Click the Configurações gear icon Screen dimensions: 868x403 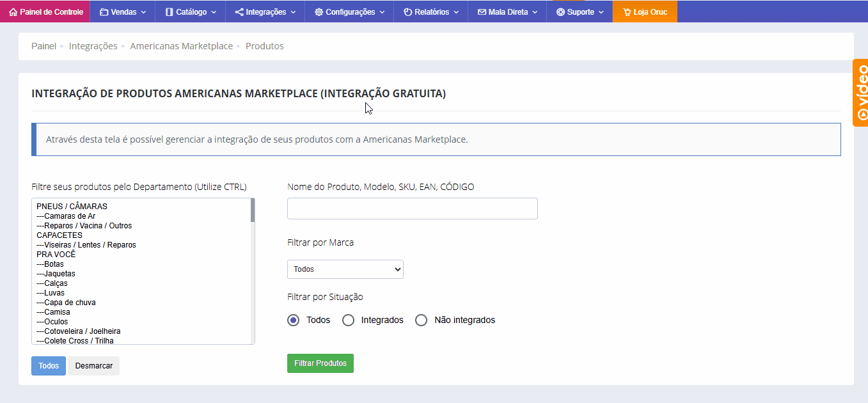(319, 12)
